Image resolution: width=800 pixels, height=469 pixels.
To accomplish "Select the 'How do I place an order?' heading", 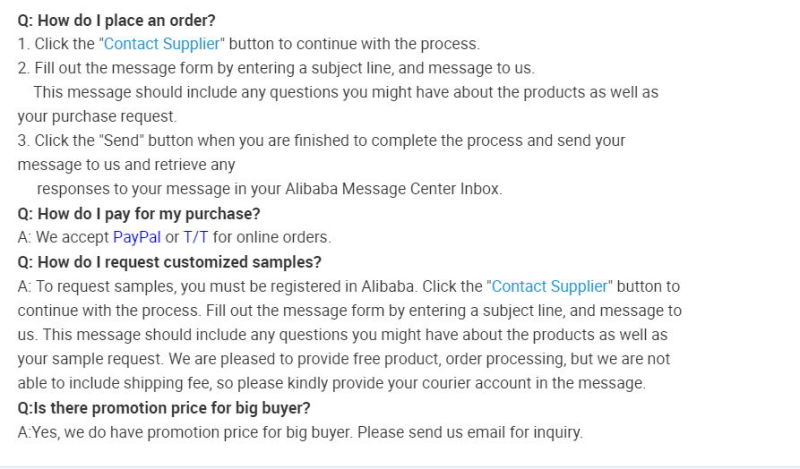I will [116, 20].
